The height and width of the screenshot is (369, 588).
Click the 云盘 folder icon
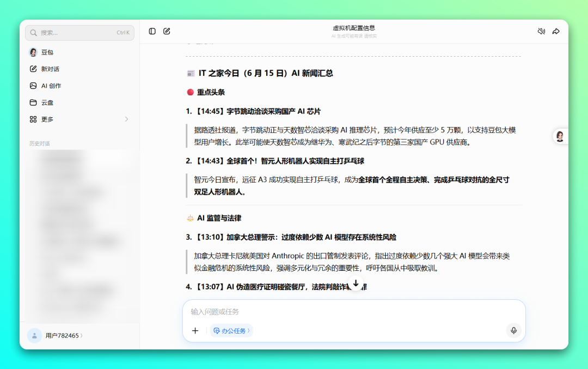click(33, 102)
